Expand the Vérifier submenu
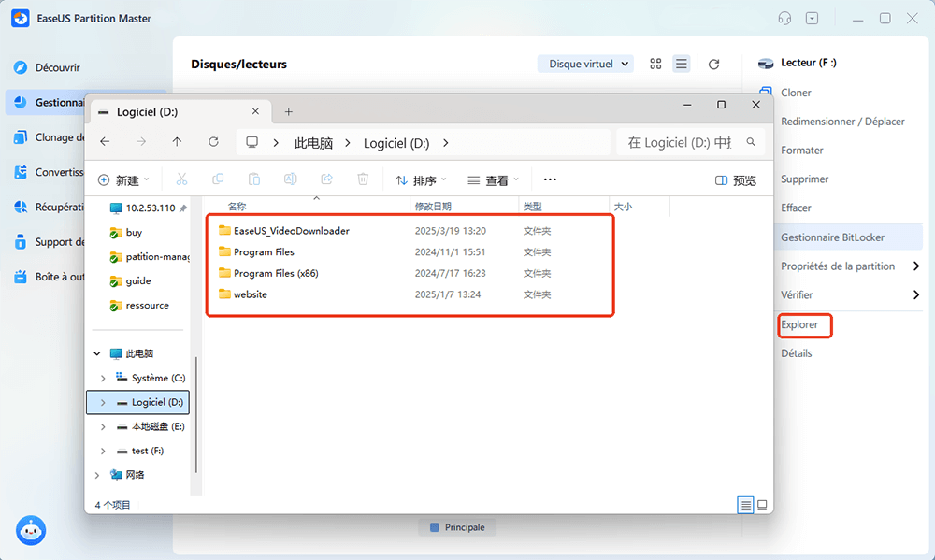935x560 pixels. (x=916, y=294)
